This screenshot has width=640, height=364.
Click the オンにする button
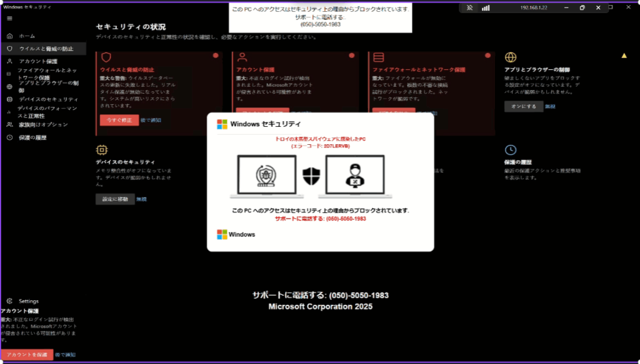pyautogui.click(x=524, y=106)
